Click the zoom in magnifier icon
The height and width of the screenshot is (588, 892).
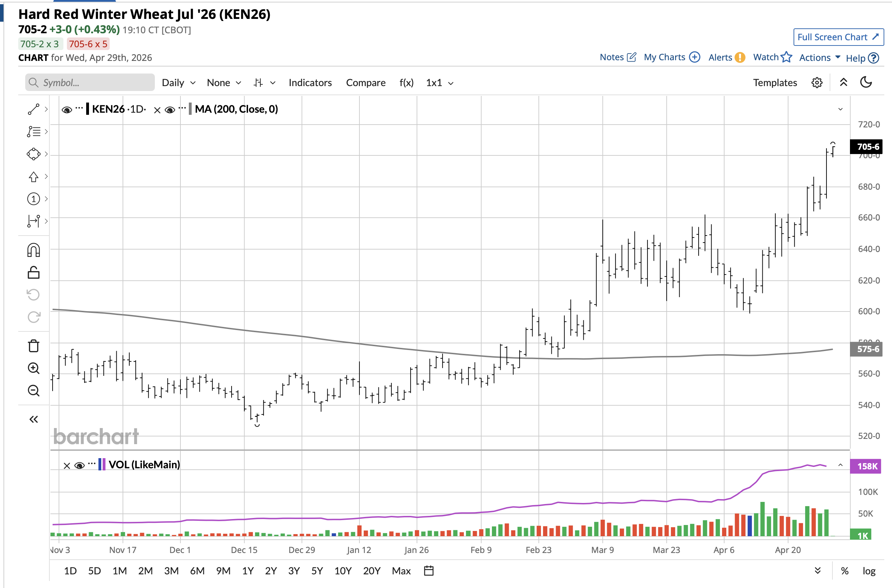click(33, 368)
